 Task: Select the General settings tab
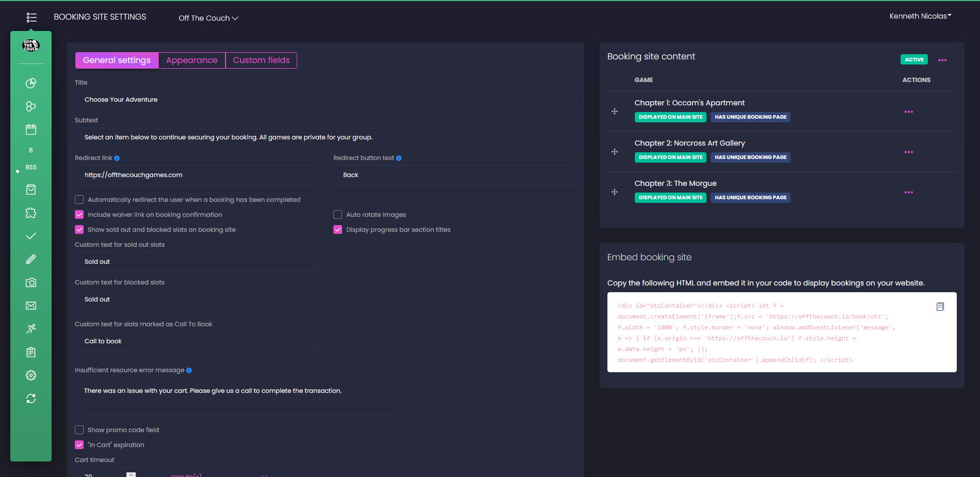click(117, 60)
